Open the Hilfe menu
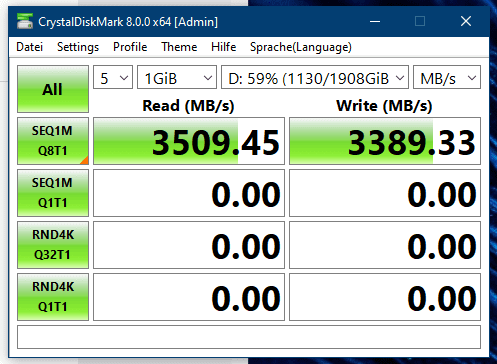Image resolution: width=497 pixels, height=364 pixels. tap(224, 47)
